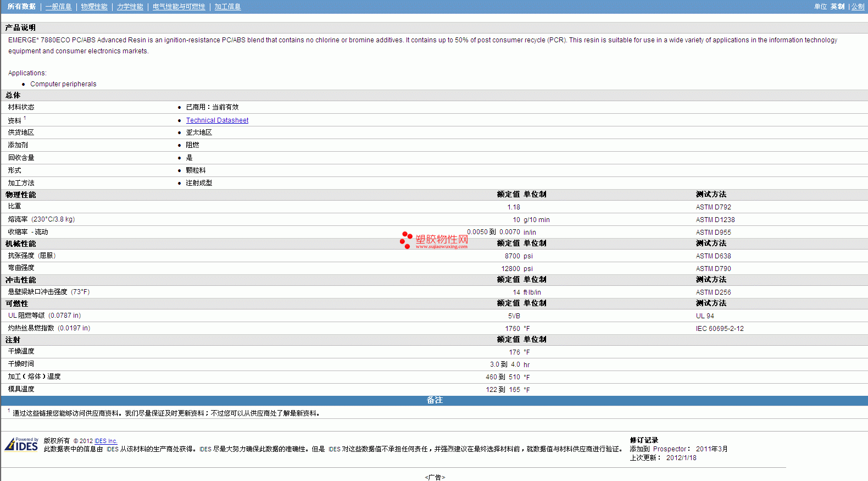Open the 一般信息 tab link
The image size is (868, 481).
[59, 7]
